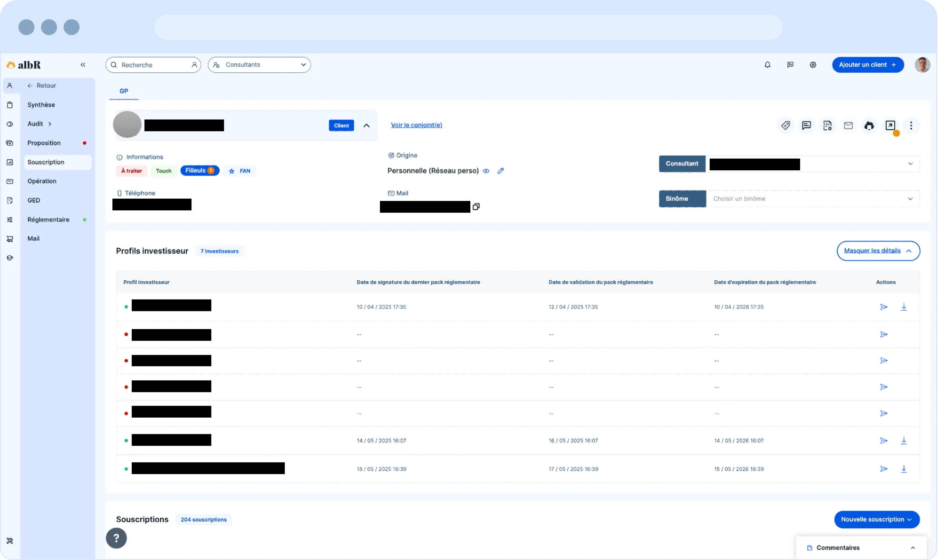Toggle the À traiter tag
This screenshot has height=560, width=938.
coord(131,171)
